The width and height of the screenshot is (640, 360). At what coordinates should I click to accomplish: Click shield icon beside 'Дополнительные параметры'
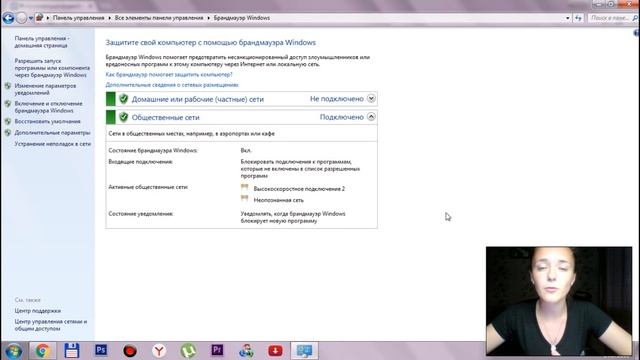click(x=8, y=133)
